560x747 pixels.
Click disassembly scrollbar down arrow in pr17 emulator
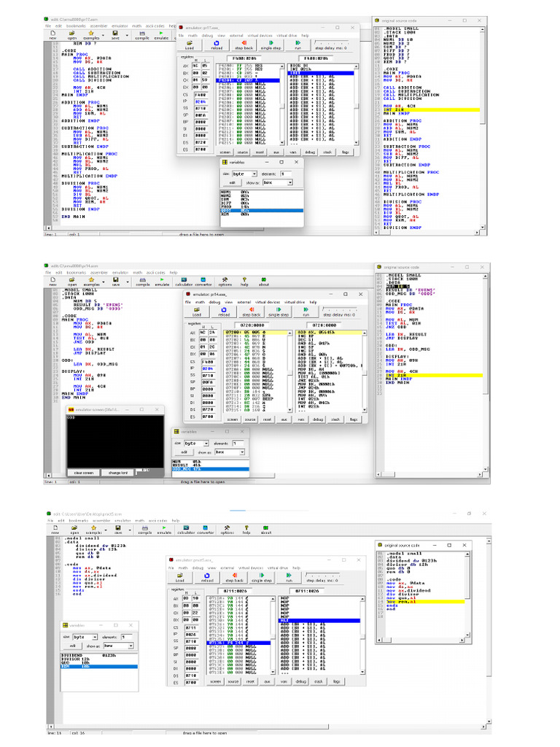pyautogui.click(x=356, y=142)
